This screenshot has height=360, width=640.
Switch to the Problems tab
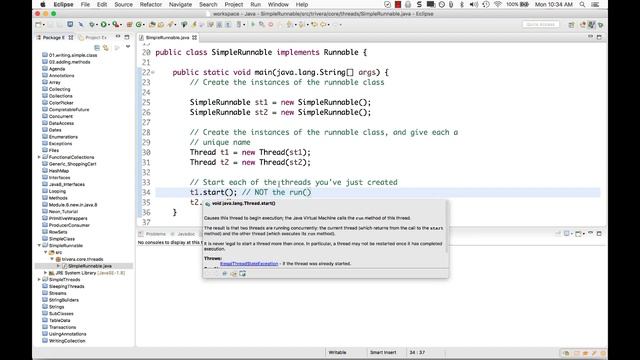pos(153,234)
